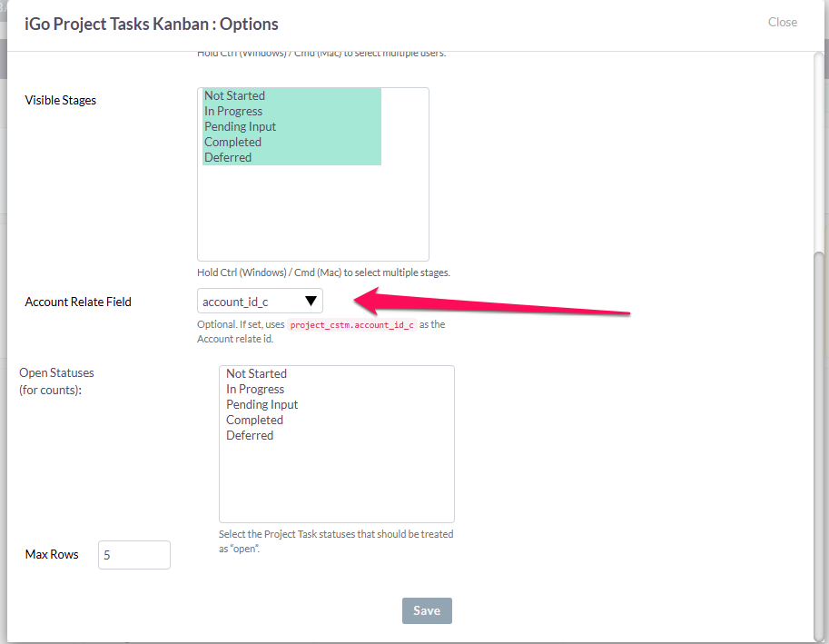Select In Progress in Visible Stages

[x=291, y=111]
